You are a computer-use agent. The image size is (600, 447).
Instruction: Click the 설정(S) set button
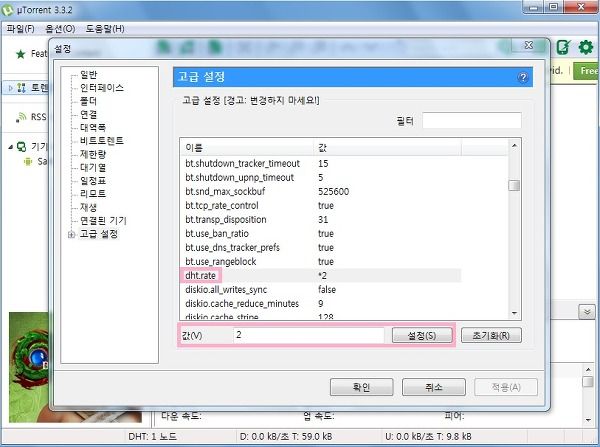(422, 336)
